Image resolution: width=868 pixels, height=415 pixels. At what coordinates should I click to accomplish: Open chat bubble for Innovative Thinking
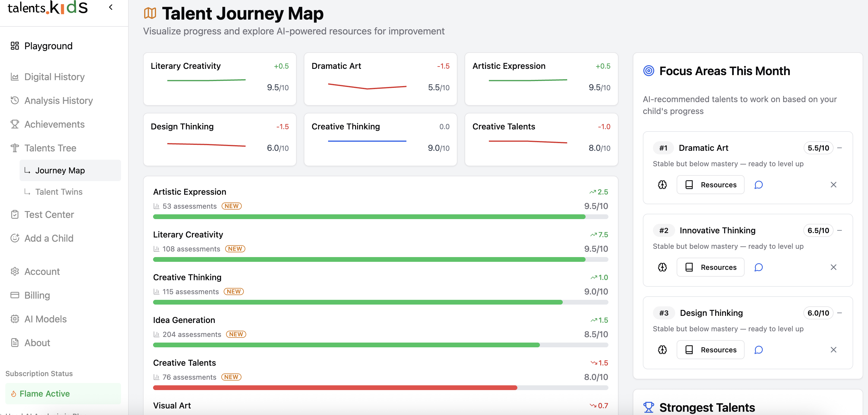(x=759, y=267)
